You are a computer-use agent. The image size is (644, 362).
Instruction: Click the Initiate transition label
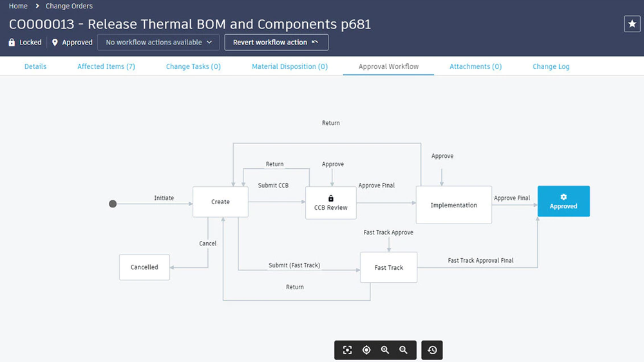(164, 198)
